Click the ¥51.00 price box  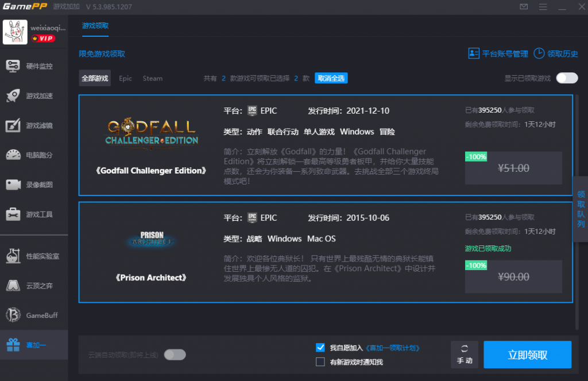tap(513, 168)
